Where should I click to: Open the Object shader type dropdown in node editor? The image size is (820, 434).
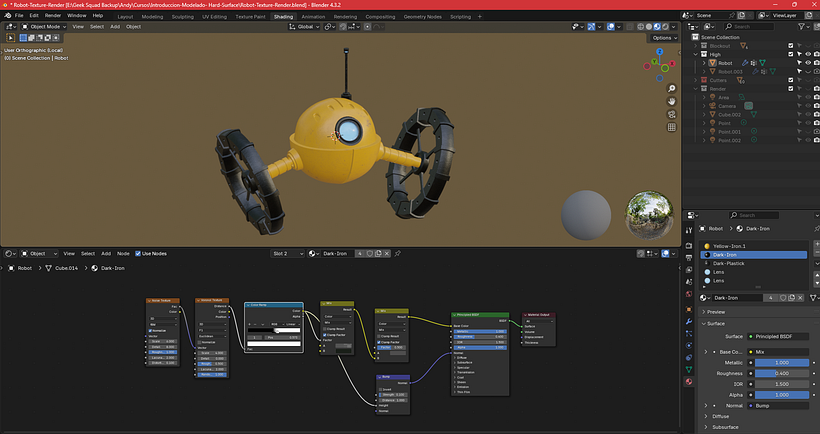[x=39, y=254]
